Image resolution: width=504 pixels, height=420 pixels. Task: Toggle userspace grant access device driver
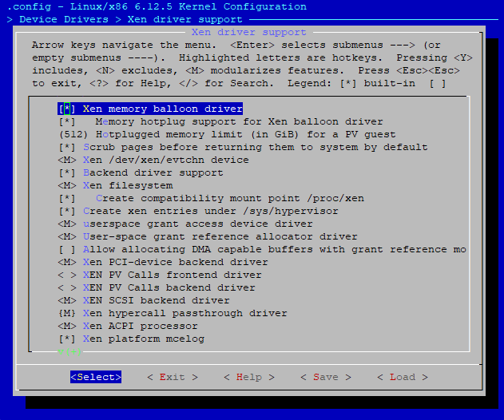pos(67,224)
